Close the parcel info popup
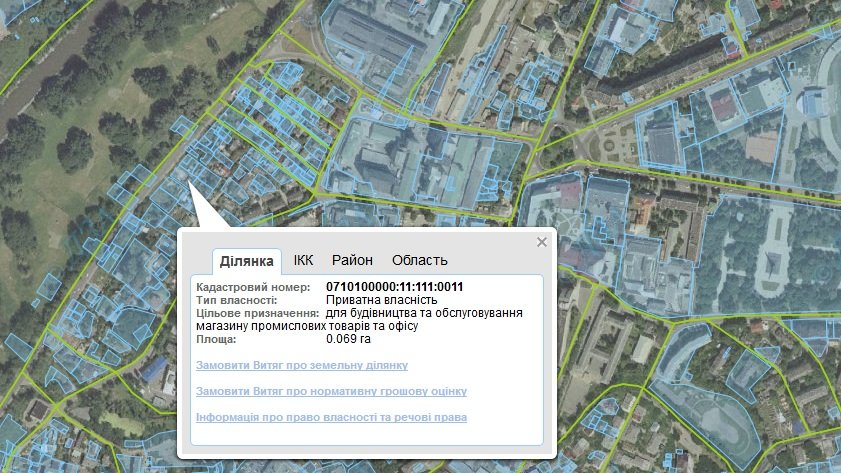The image size is (841, 473). coord(542,242)
